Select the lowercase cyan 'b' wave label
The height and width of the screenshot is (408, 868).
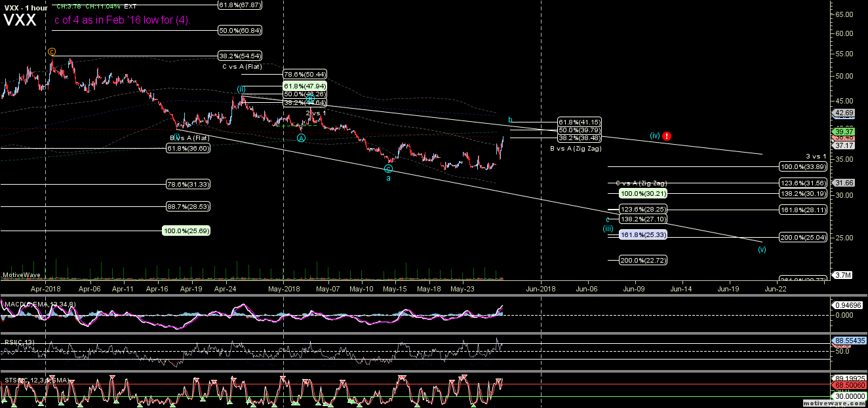(x=511, y=120)
